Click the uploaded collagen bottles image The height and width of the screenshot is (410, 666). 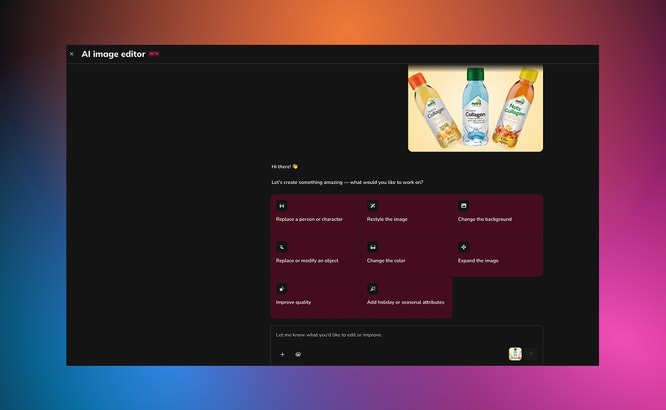click(x=475, y=108)
